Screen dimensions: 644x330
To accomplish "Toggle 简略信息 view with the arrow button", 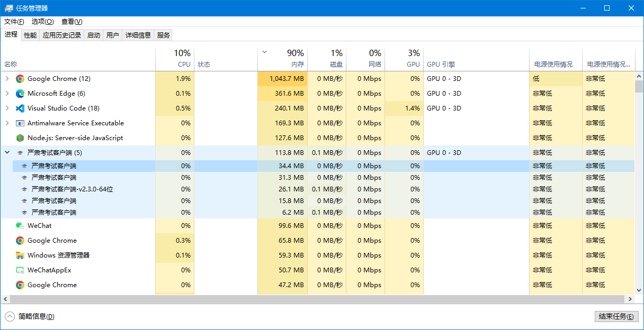I will click(x=10, y=317).
